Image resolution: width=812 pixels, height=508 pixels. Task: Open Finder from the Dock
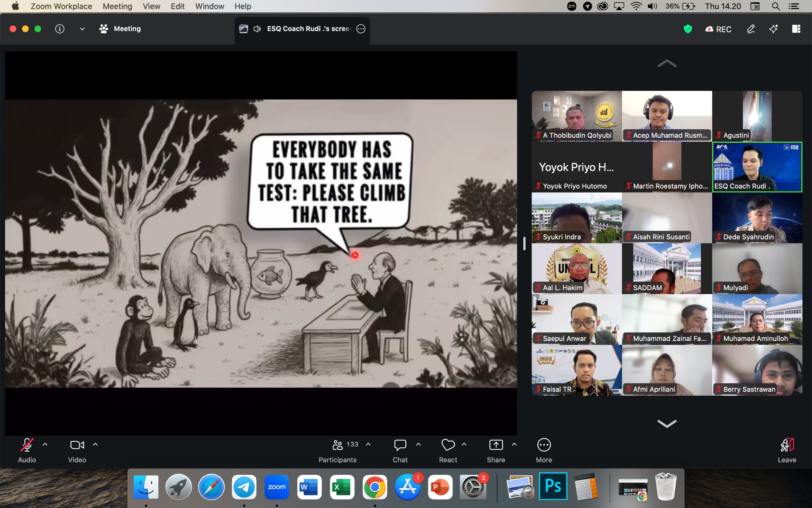tap(146, 487)
